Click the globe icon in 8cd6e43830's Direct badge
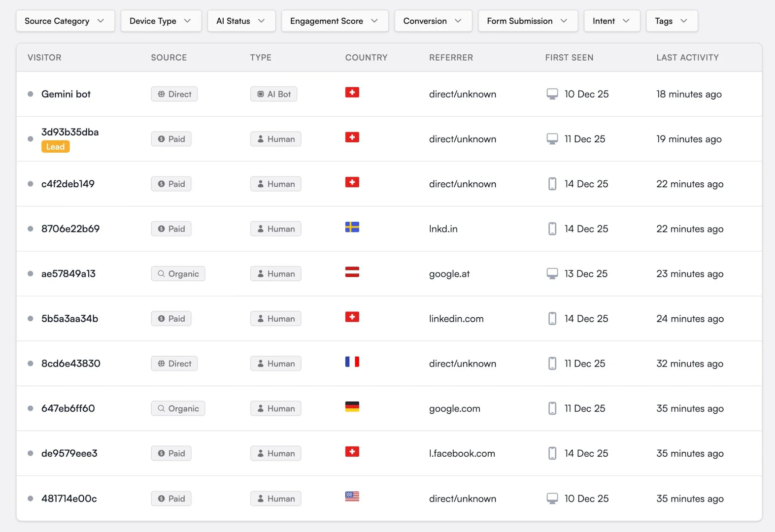775x532 pixels. point(161,364)
